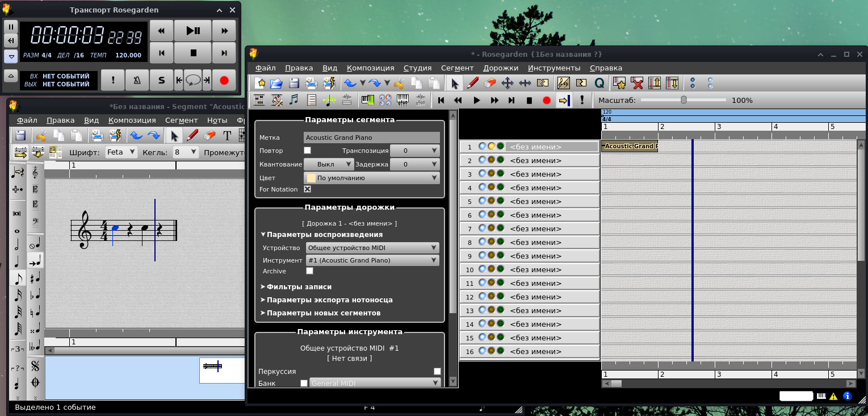The image size is (868, 416).
Task: Click the delete track icon with red X
Action: [x=637, y=84]
